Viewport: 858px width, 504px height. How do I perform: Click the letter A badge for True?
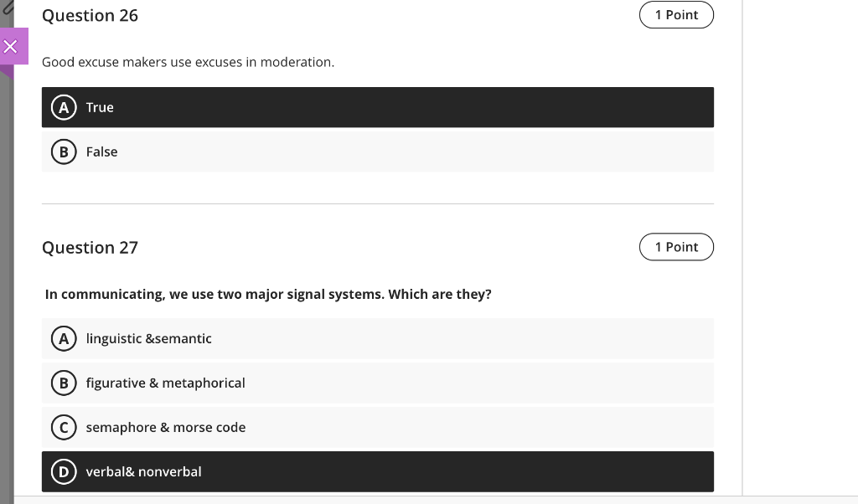coord(64,107)
